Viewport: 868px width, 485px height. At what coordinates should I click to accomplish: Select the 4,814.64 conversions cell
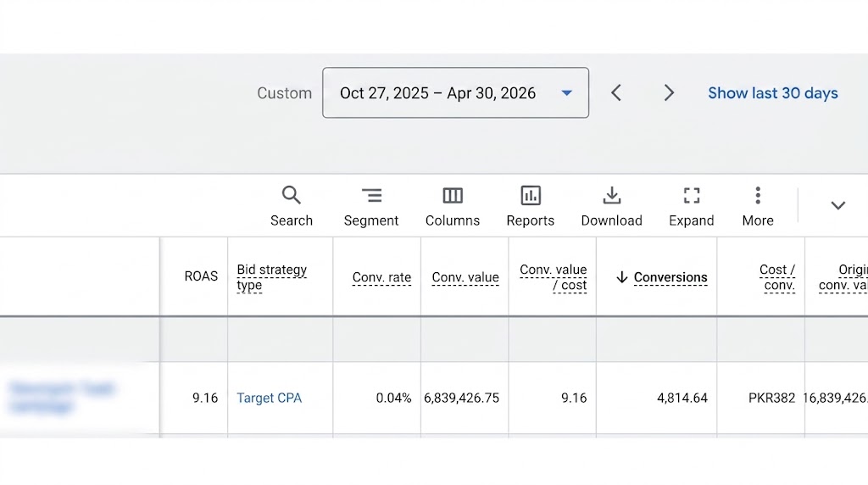tap(657, 398)
